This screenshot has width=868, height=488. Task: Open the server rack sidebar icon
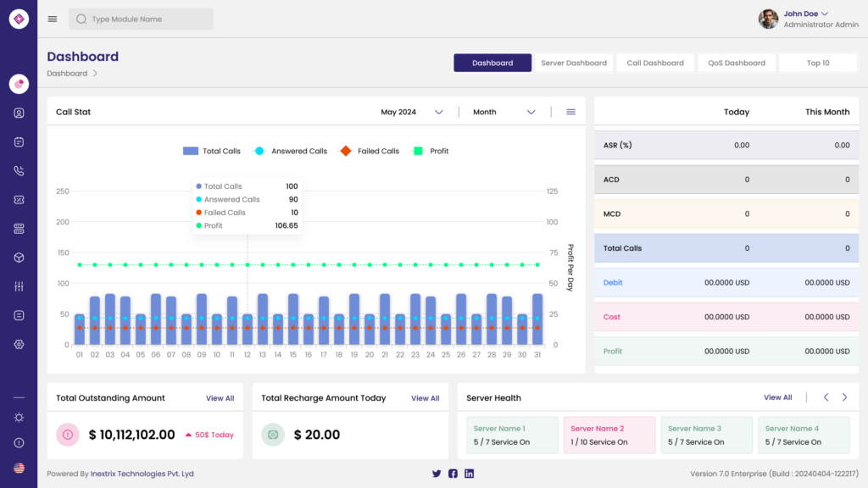[x=19, y=229]
